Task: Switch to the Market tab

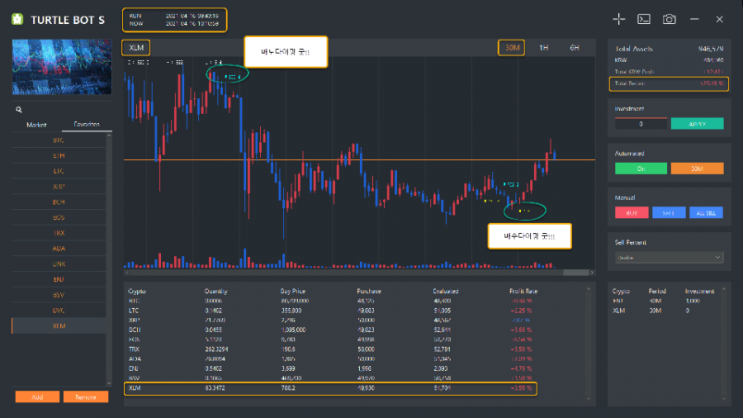Action: (36, 125)
